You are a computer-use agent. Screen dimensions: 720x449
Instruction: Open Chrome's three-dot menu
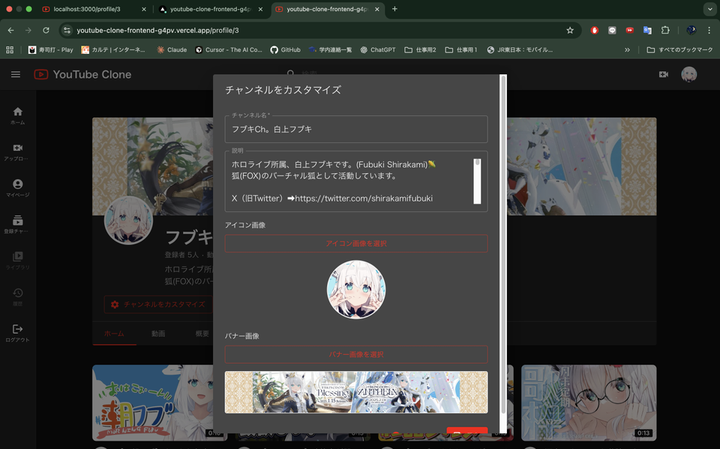[709, 30]
